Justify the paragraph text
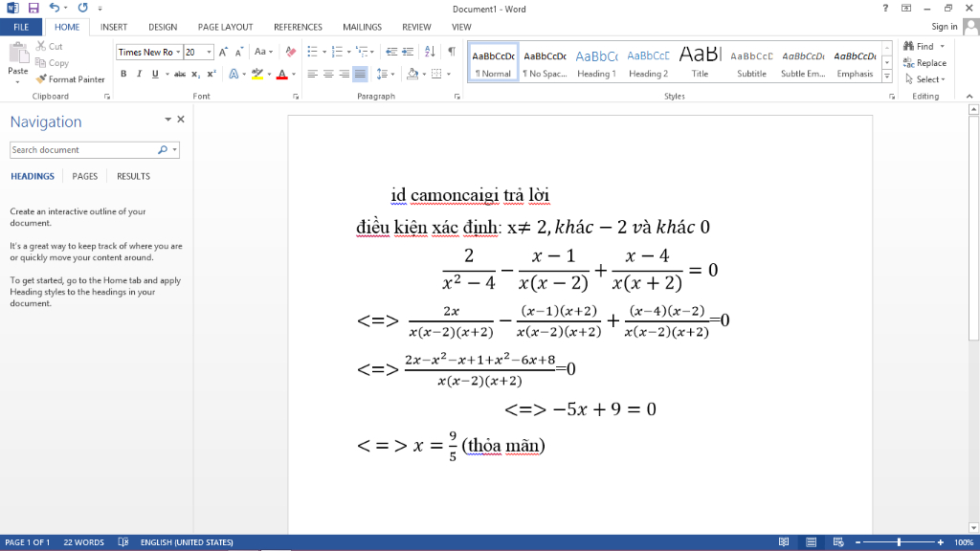The width and height of the screenshot is (980, 551). [360, 74]
